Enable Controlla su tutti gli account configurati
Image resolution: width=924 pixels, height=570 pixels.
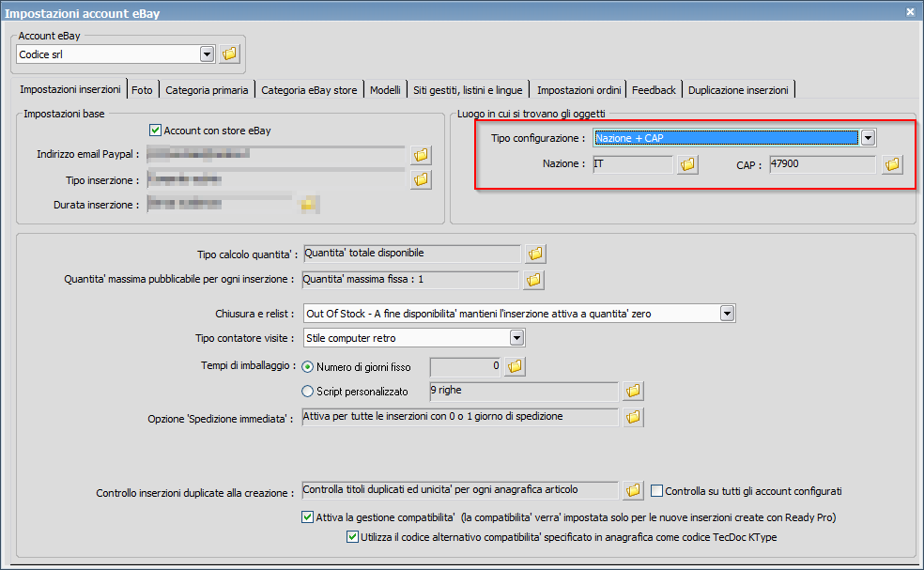656,490
